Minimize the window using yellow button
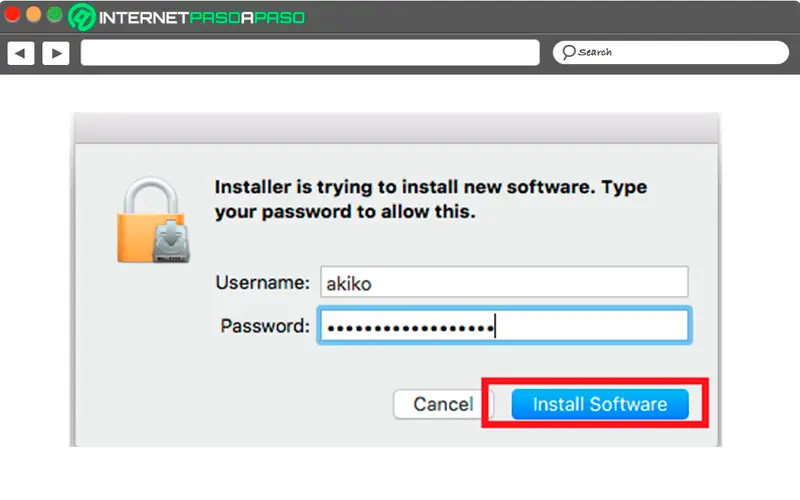 click(x=34, y=16)
